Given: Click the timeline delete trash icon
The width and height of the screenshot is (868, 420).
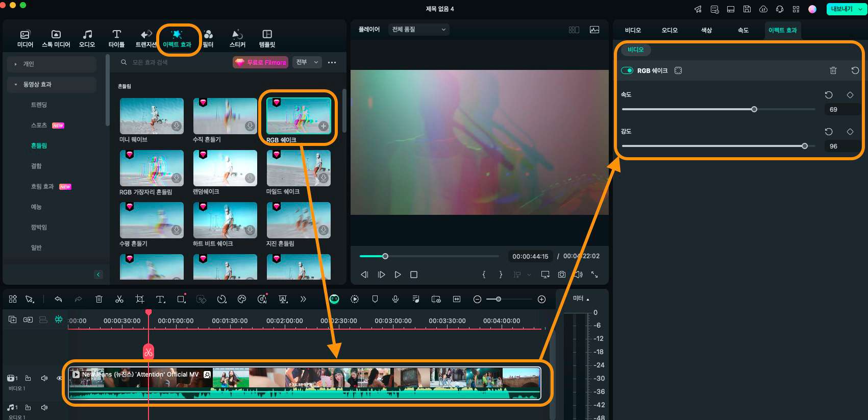Looking at the screenshot, I should click(x=99, y=299).
